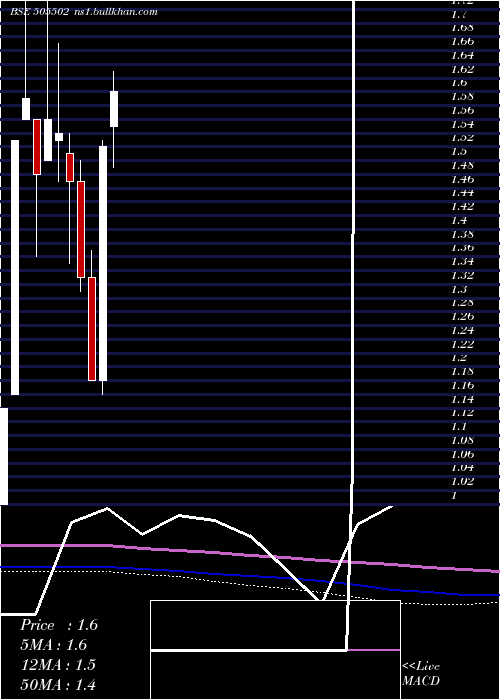Image resolution: width=500 pixels, height=700 pixels.
Task: Open the '<<Live MACD' label
Action: [x=421, y=674]
